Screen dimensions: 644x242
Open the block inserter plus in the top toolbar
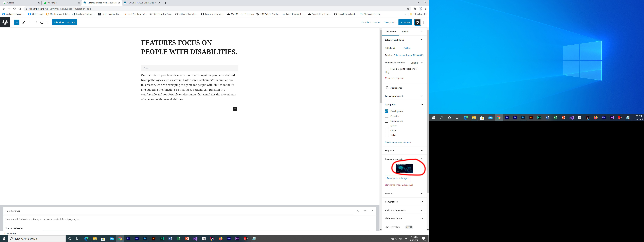(17, 22)
